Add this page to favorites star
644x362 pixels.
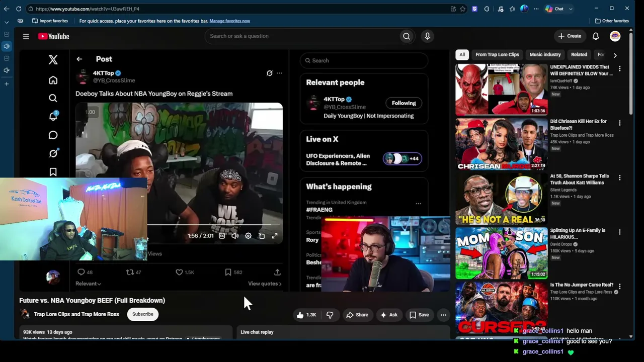[x=462, y=9]
